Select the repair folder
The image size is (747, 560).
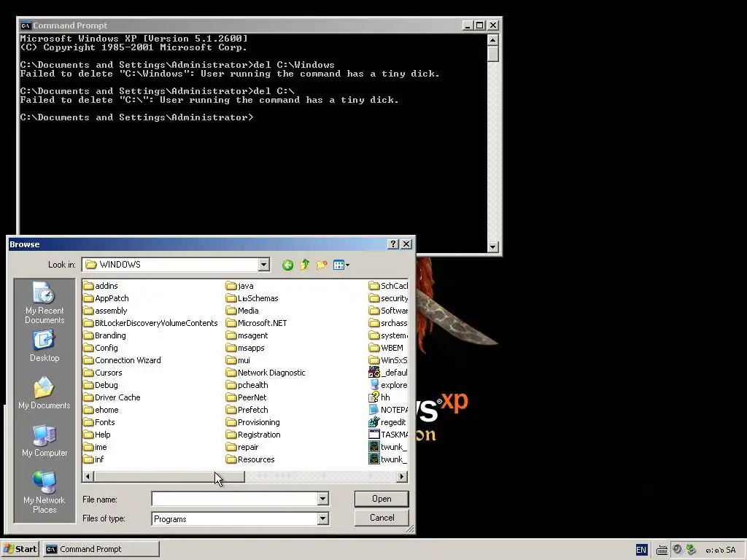point(242,447)
